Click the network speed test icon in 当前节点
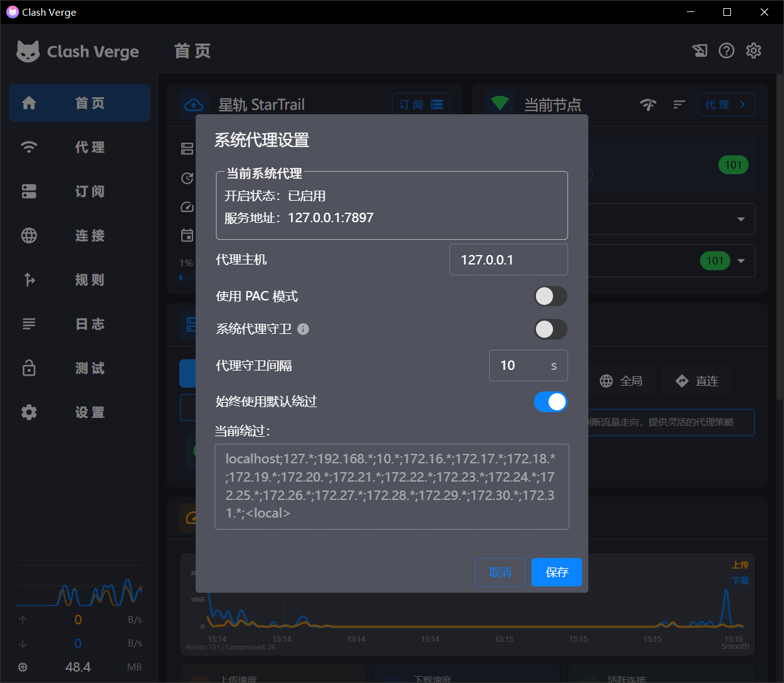The height and width of the screenshot is (683, 784). (648, 104)
